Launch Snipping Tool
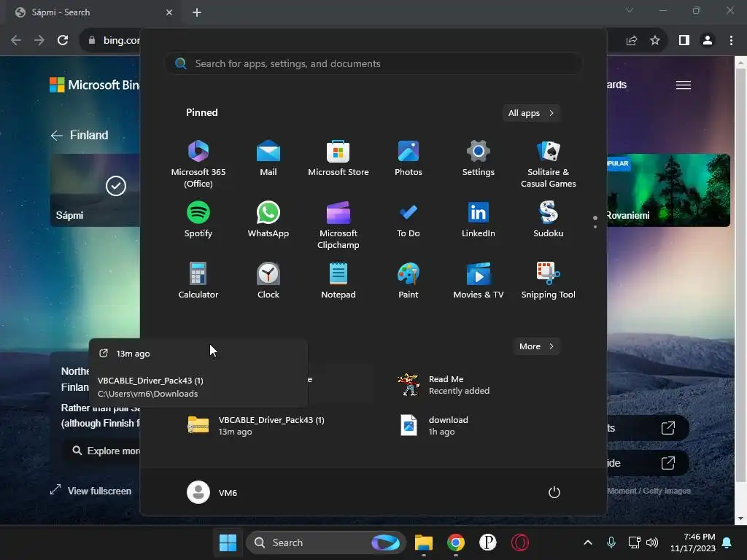 coord(549,281)
